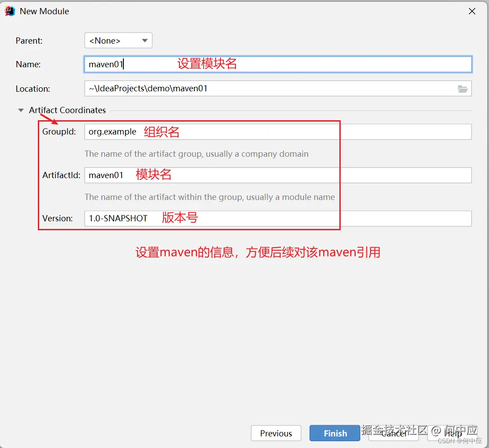This screenshot has width=489, height=448.
Task: Click the ArtifactId field with maven01
Action: coord(278,175)
